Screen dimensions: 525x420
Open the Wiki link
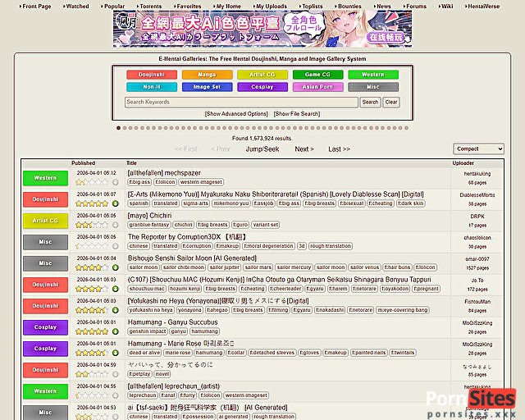coord(447,7)
